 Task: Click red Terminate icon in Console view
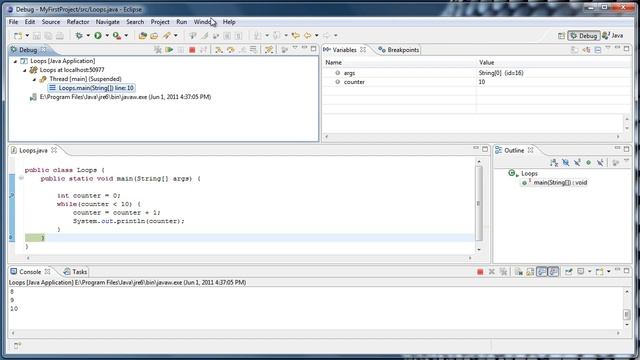pyautogui.click(x=480, y=272)
